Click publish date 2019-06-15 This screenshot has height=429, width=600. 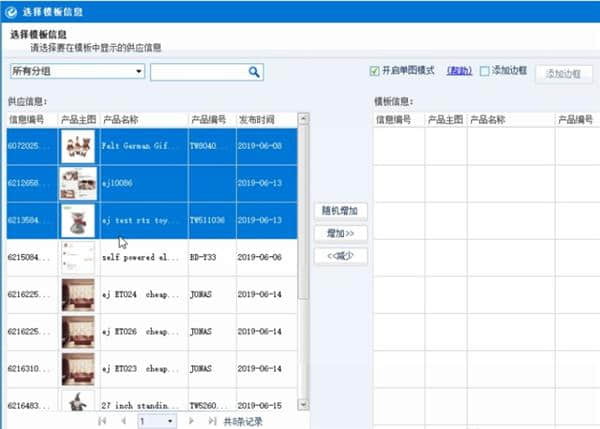(x=259, y=406)
